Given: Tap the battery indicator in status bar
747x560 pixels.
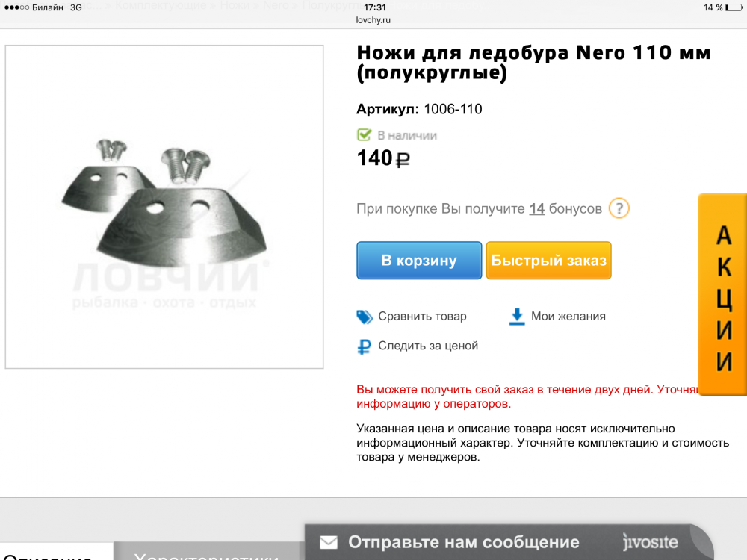Looking at the screenshot, I should [x=734, y=7].
